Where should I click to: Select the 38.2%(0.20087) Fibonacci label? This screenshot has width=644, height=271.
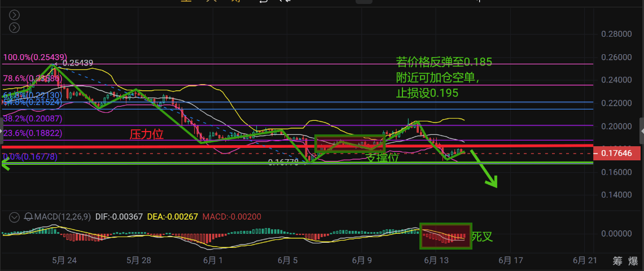pos(32,119)
